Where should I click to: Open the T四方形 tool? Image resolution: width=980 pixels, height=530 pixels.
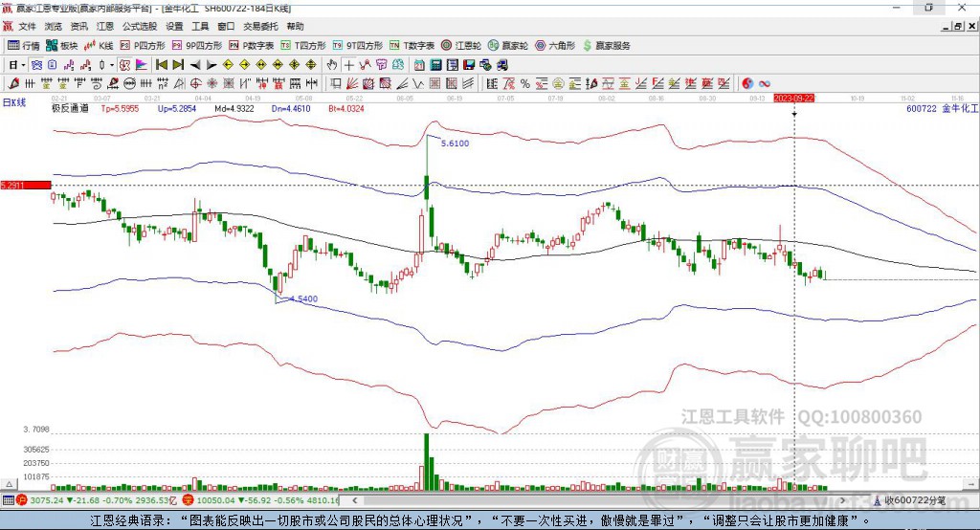(x=303, y=46)
